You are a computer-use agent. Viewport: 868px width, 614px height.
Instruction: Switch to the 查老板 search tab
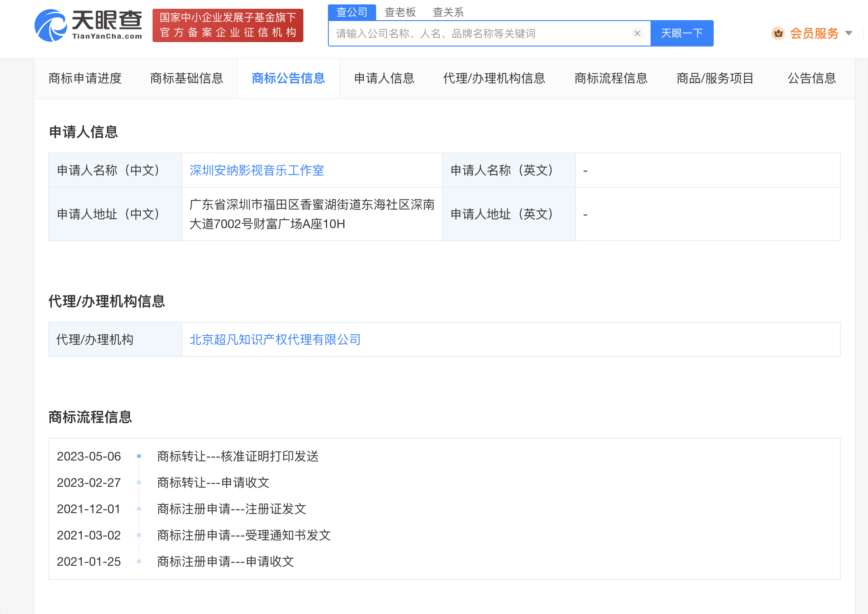pos(400,12)
